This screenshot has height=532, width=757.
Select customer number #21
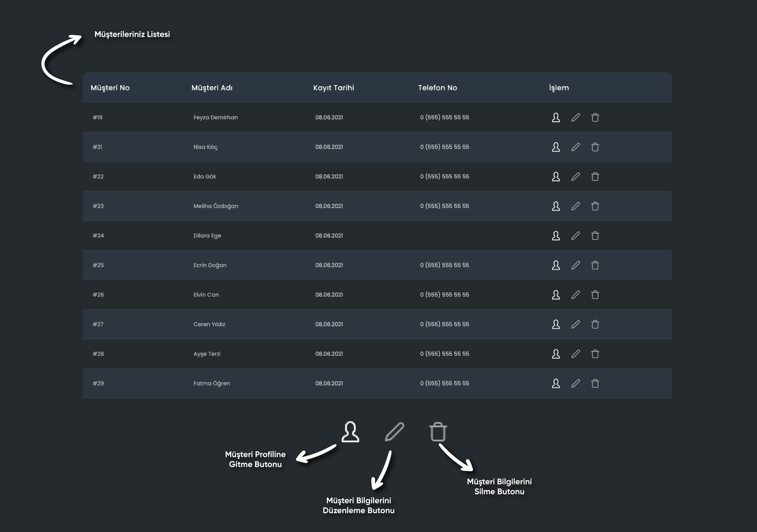point(98,147)
